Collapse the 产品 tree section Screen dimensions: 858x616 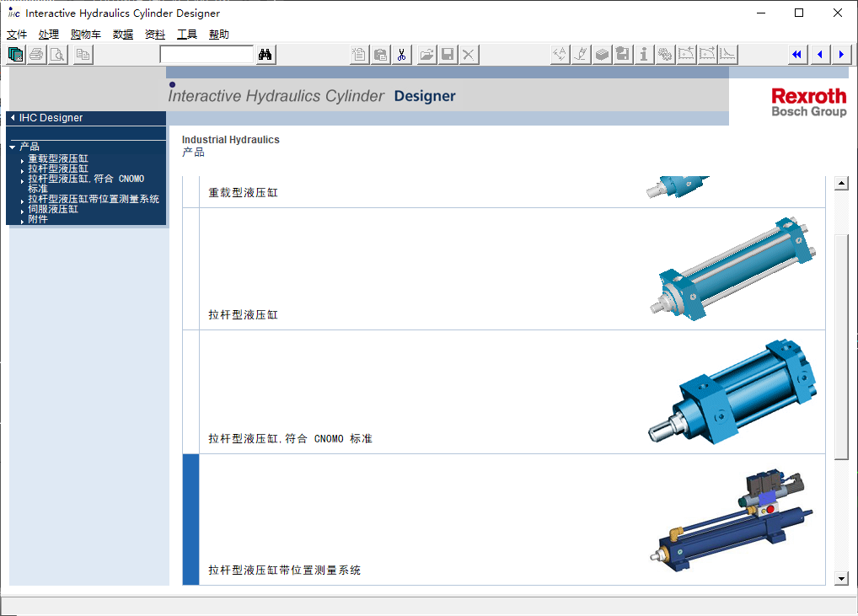13,147
